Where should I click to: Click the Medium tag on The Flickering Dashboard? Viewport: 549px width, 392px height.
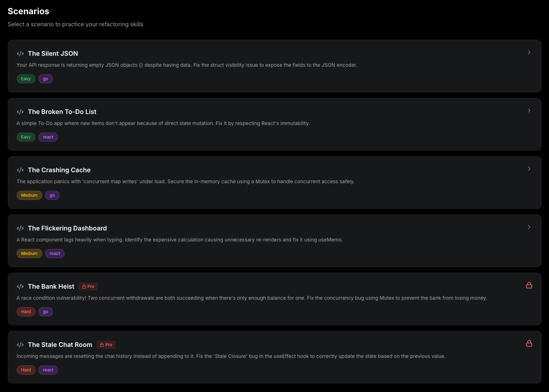pyautogui.click(x=29, y=254)
